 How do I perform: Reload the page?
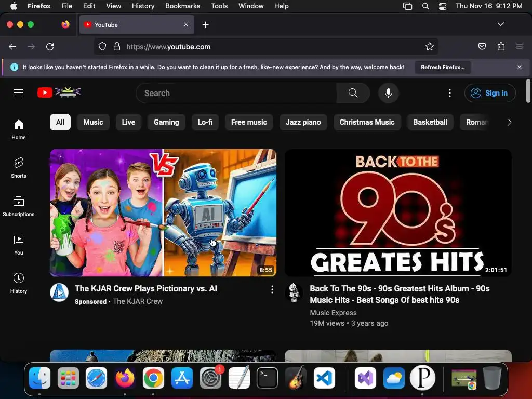point(50,46)
